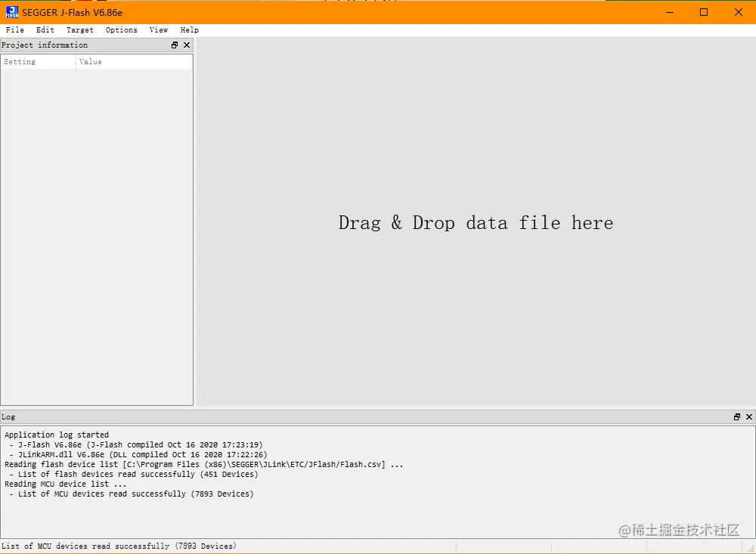Viewport: 756px width, 554px height.
Task: Click the Setting column header
Action: [38, 62]
